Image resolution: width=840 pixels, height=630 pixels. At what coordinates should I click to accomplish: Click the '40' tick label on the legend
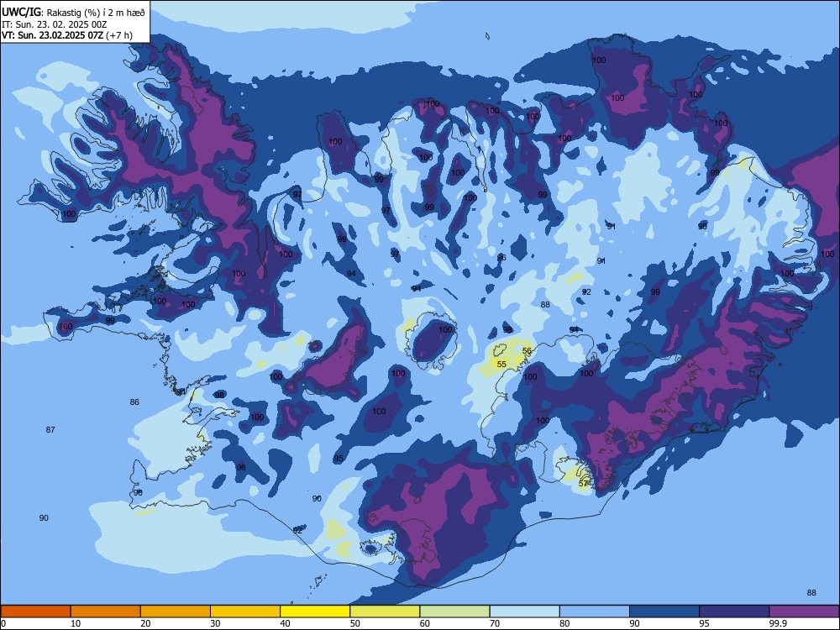coord(285,623)
